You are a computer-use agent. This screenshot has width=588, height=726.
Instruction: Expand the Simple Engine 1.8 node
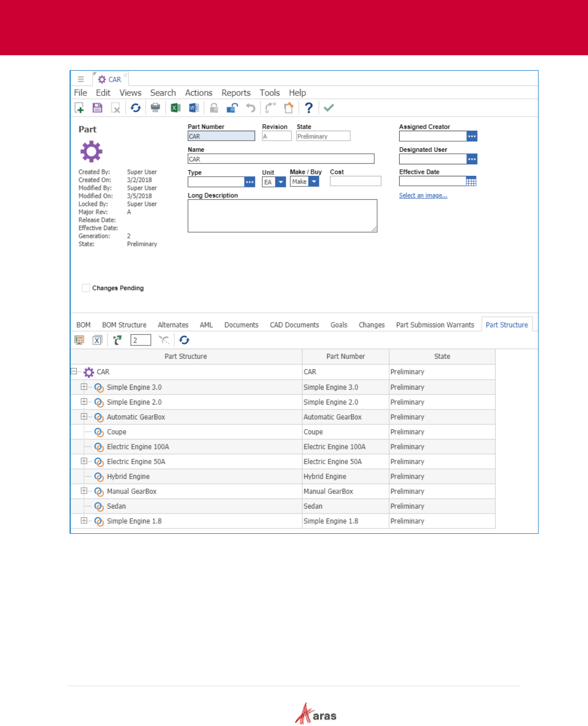[84, 521]
